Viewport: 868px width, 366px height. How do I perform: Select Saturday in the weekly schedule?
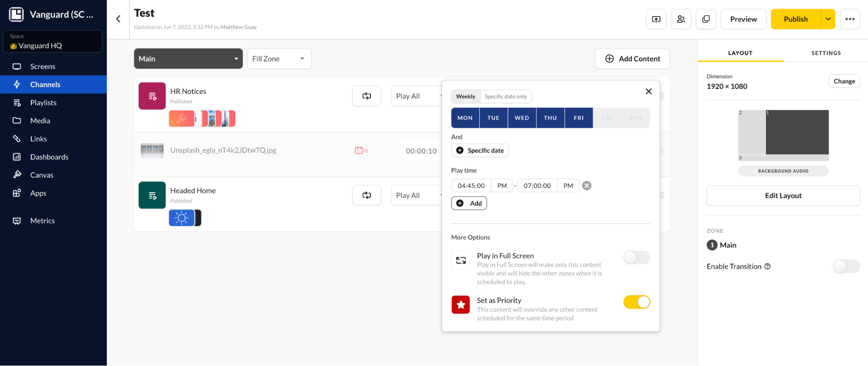click(607, 118)
